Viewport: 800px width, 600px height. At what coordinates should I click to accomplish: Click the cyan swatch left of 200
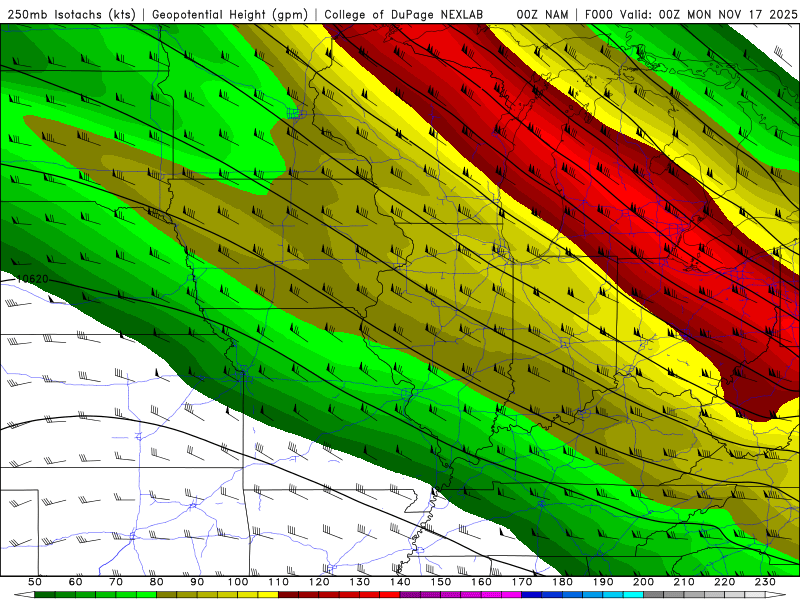click(x=633, y=595)
